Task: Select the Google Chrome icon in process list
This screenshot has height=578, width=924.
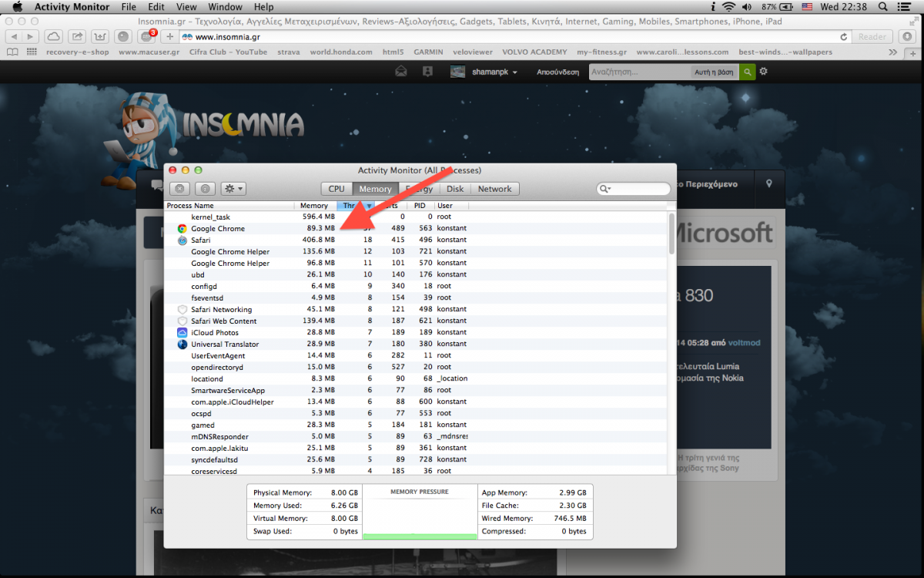Action: click(x=182, y=229)
